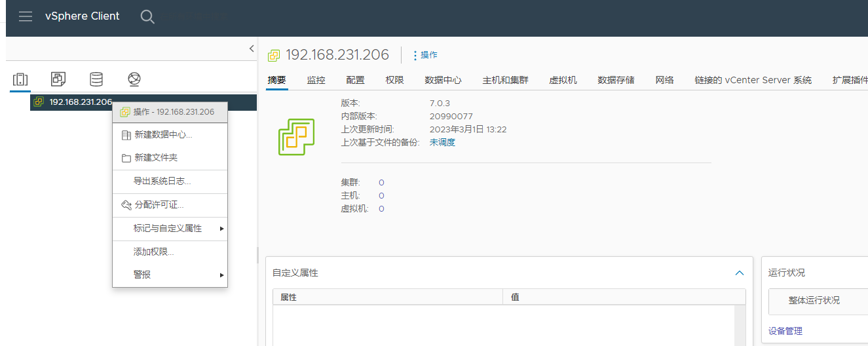
Task: Switch to Networking inventory view
Action: coord(134,79)
